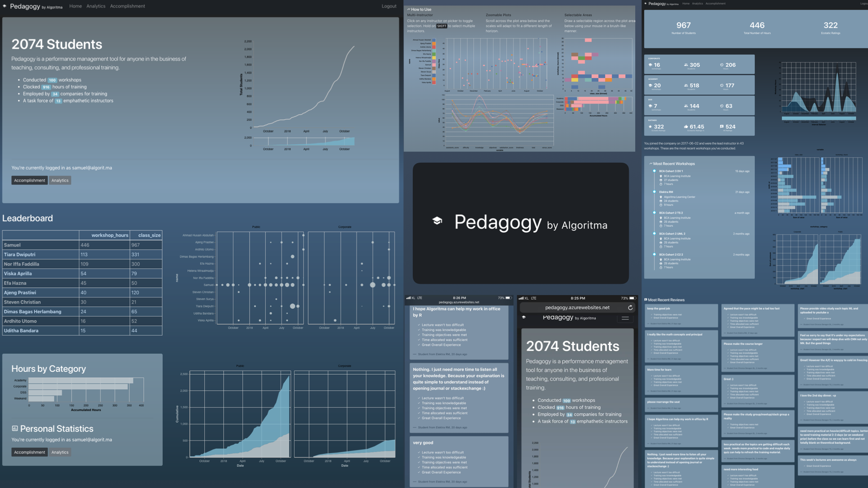Click Logout in the left navbar
The image size is (868, 488).
click(x=389, y=6)
